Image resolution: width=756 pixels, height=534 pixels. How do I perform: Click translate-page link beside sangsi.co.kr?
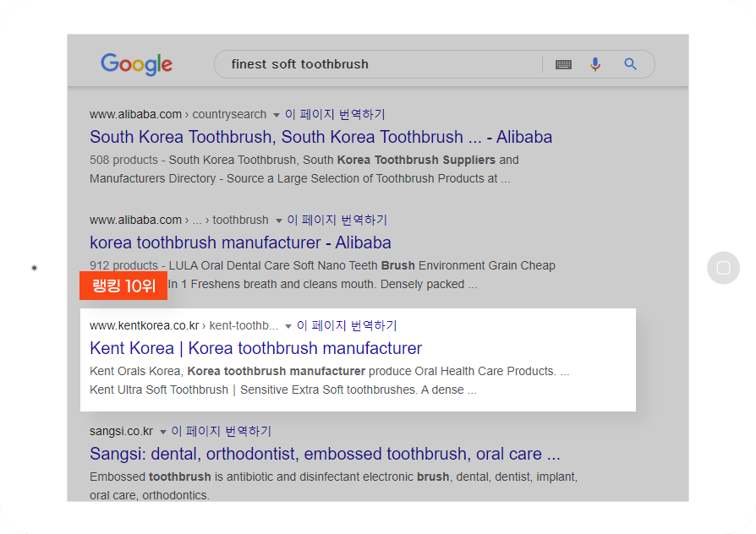(x=222, y=431)
